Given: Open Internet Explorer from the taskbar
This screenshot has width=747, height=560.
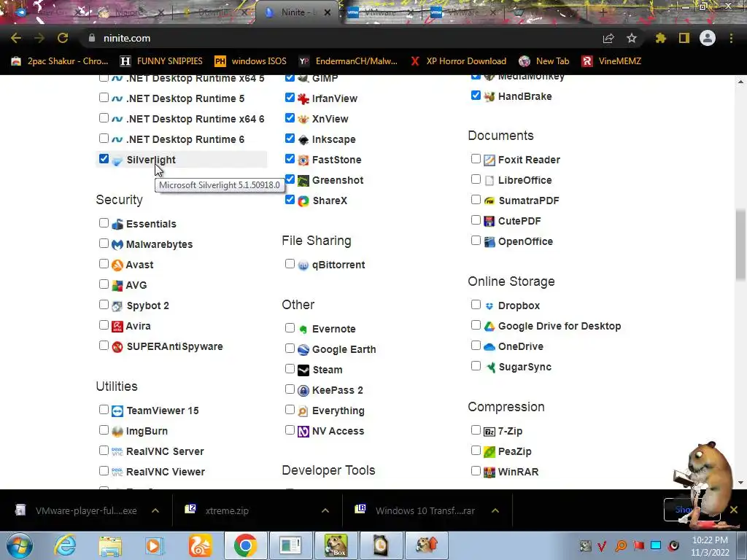Looking at the screenshot, I should (65, 545).
